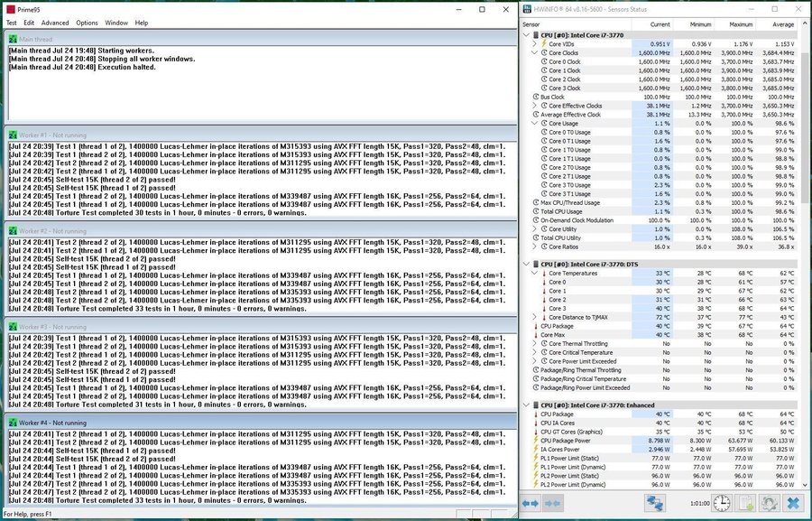Click the Worker #2 window icon

[13, 230]
